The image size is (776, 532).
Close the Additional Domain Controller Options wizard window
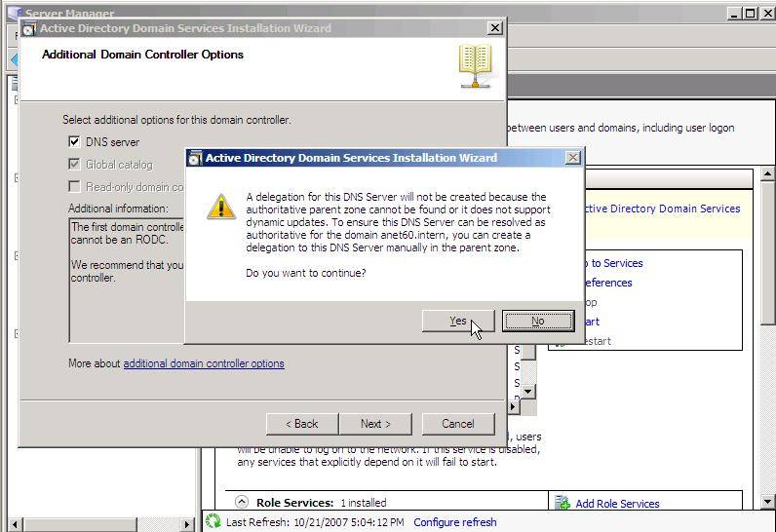[495, 28]
